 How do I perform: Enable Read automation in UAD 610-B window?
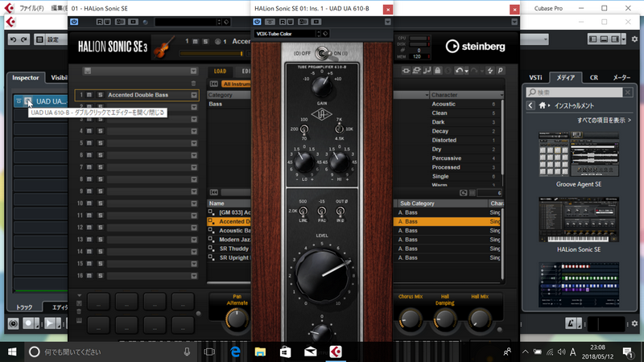point(283,22)
